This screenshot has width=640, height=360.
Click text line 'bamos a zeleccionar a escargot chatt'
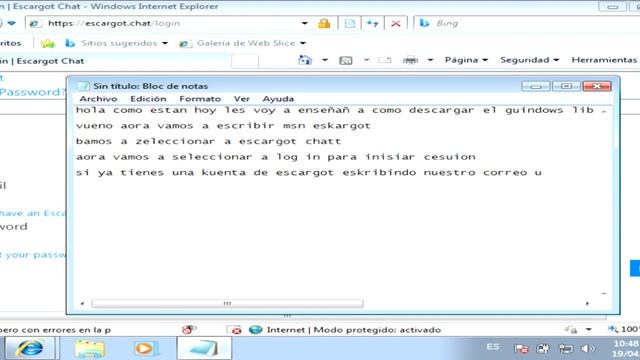tap(208, 141)
